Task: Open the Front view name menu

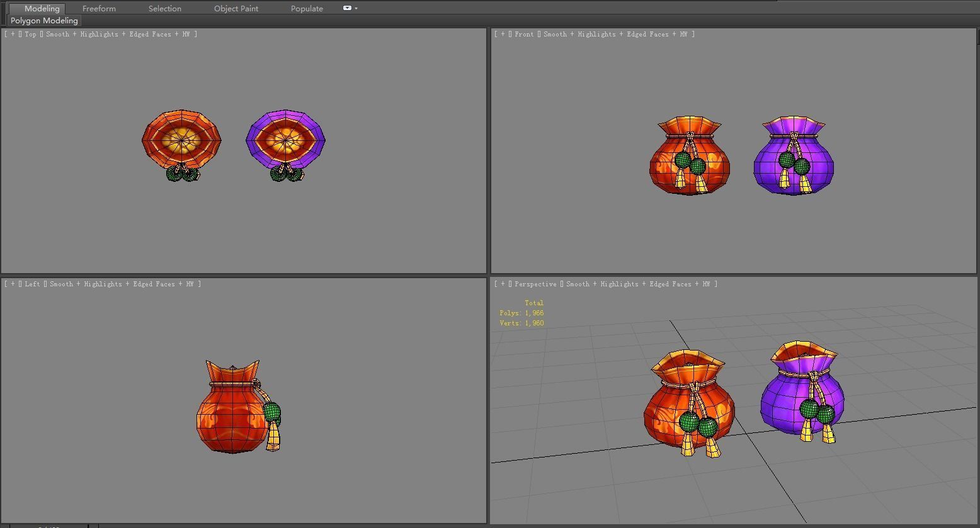Action: [524, 34]
